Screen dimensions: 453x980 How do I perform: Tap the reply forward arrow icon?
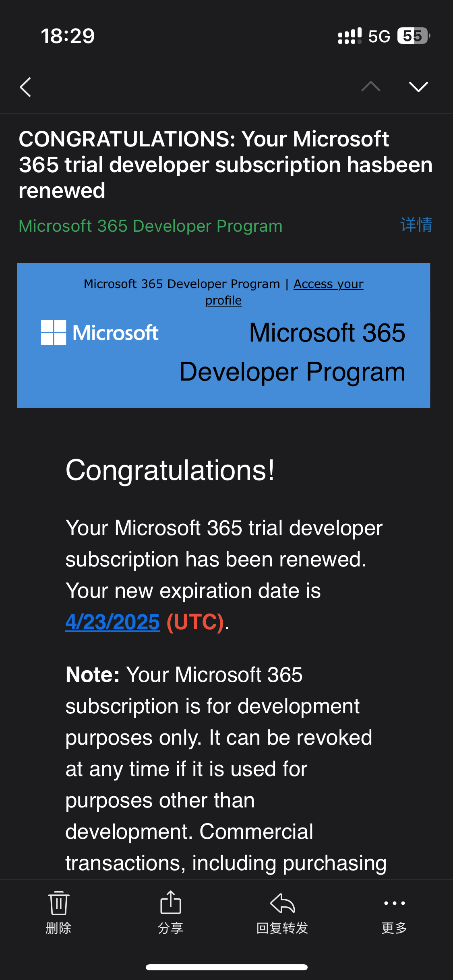point(283,903)
